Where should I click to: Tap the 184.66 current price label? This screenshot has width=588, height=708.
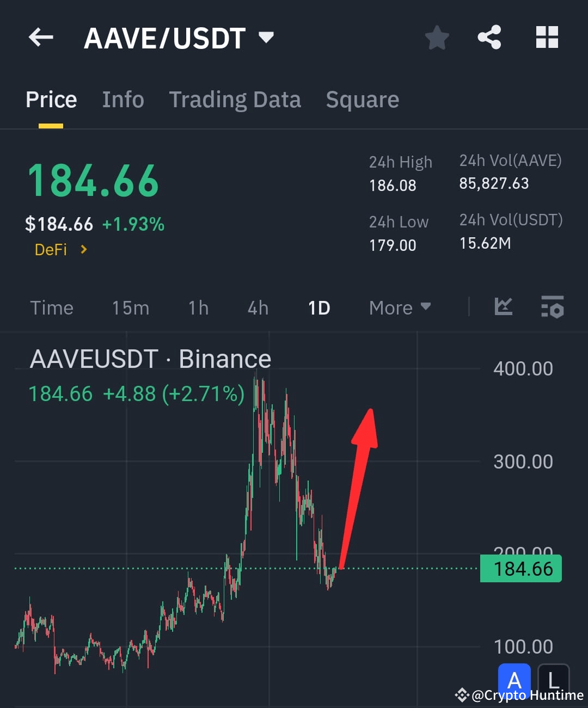(520, 568)
